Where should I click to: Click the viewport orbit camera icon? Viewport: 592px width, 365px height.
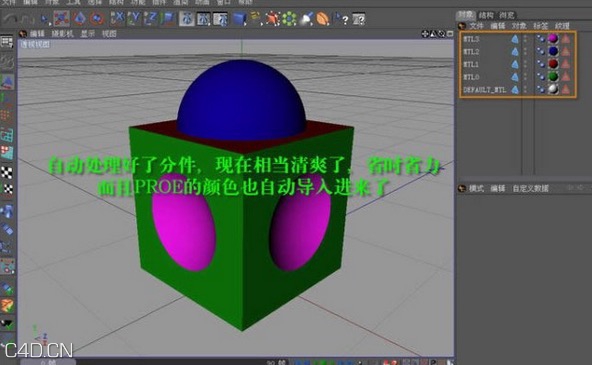pyautogui.click(x=441, y=34)
